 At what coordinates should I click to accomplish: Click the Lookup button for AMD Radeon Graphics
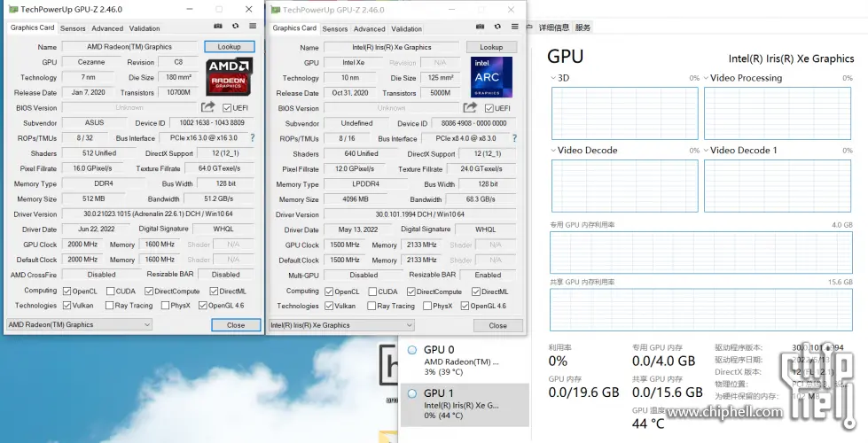tap(229, 46)
